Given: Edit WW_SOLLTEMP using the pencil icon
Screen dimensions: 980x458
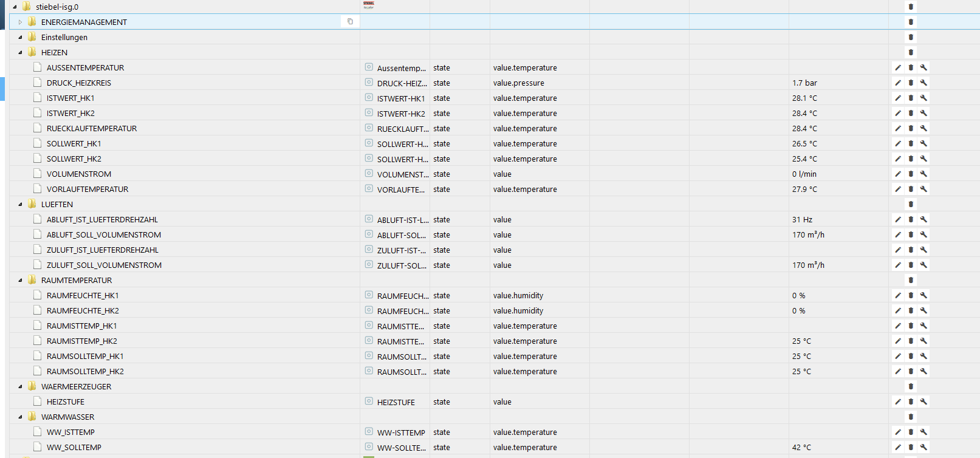Looking at the screenshot, I should [x=898, y=447].
